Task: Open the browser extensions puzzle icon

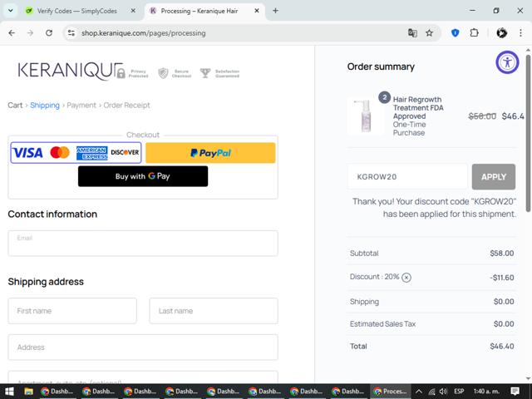Action: click(x=475, y=33)
